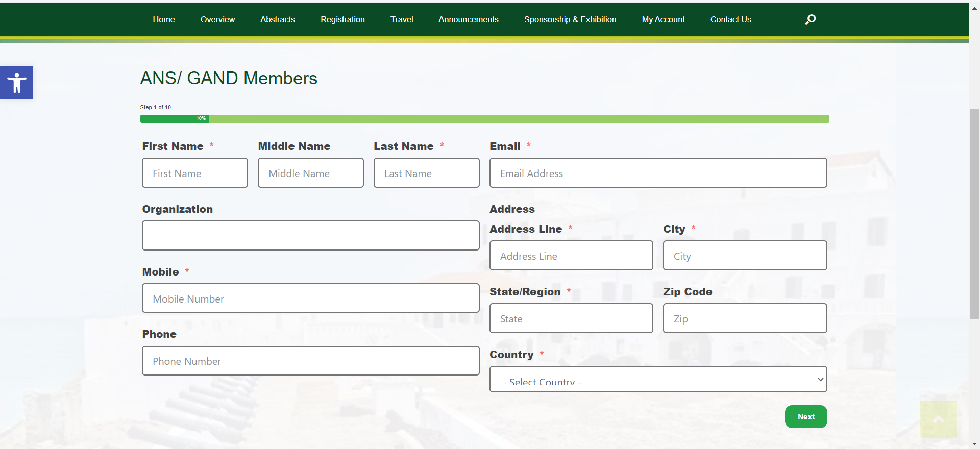Open the search magnifier icon

coord(810,19)
